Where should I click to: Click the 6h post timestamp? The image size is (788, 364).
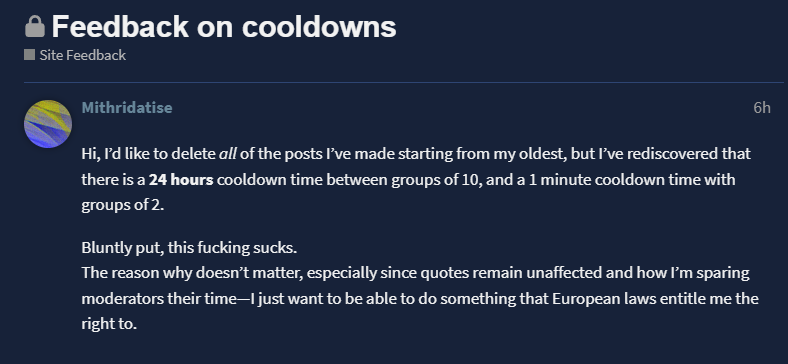(x=762, y=108)
